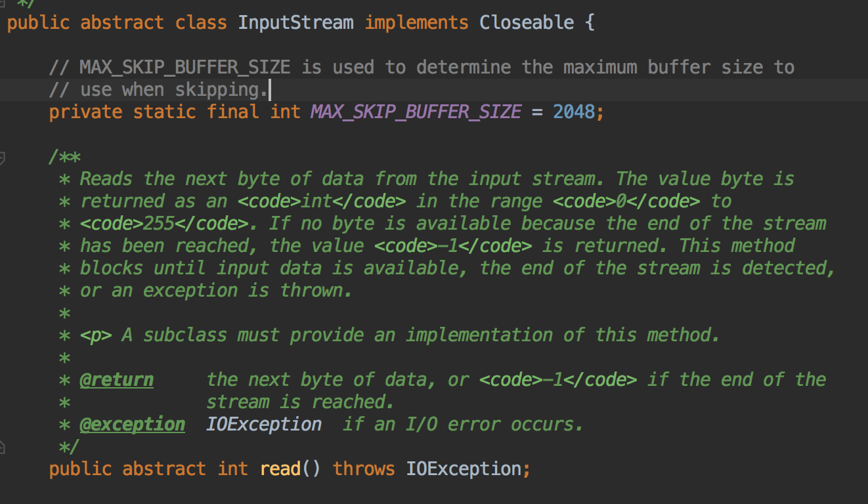Viewport: 868px width, 504px height.
Task: Click MAX_SKIP_BUFFER_SIZE inside the line comment
Action: click(x=185, y=67)
